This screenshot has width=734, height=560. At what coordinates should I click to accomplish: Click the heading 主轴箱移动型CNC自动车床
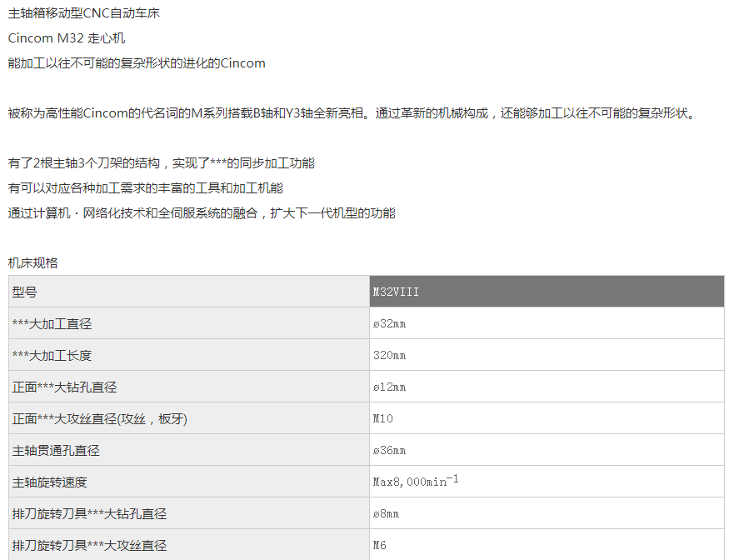(x=83, y=14)
